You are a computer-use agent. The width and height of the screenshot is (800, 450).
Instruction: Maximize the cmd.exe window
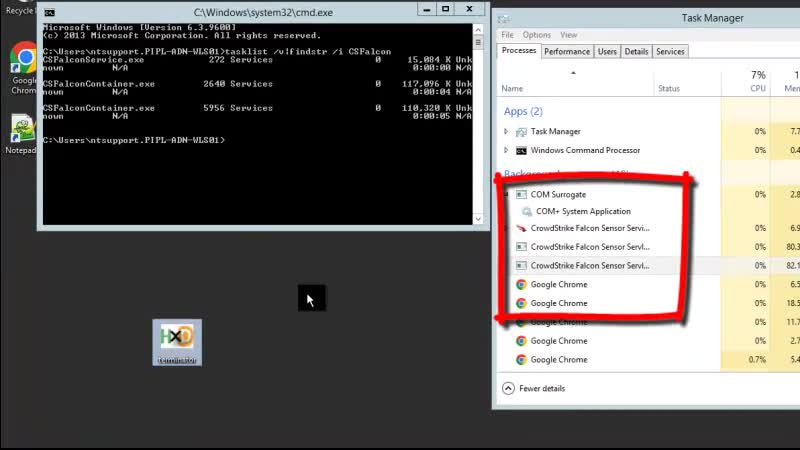[445, 9]
